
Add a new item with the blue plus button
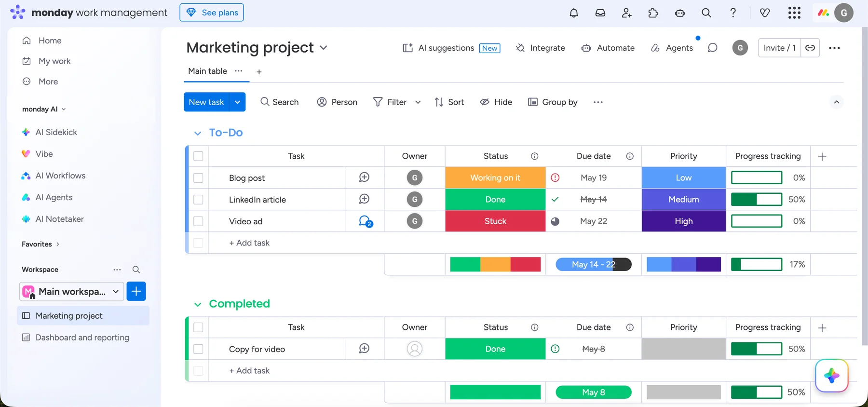click(136, 291)
